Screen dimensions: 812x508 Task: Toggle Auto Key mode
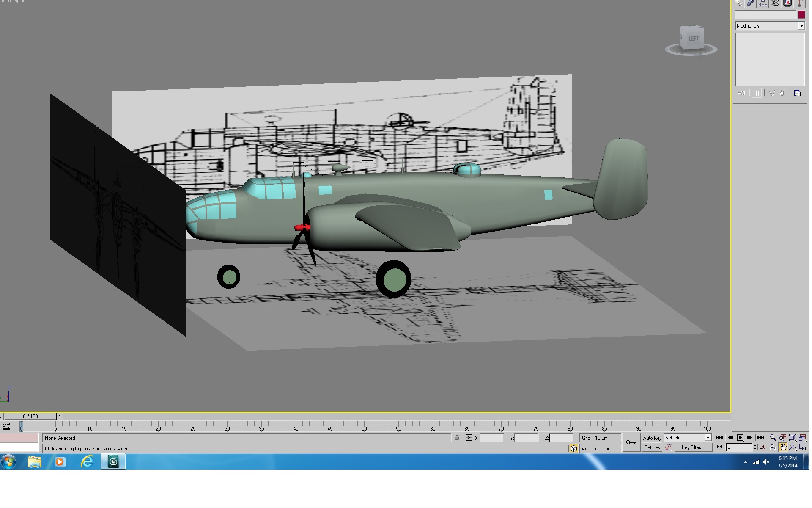coord(652,438)
